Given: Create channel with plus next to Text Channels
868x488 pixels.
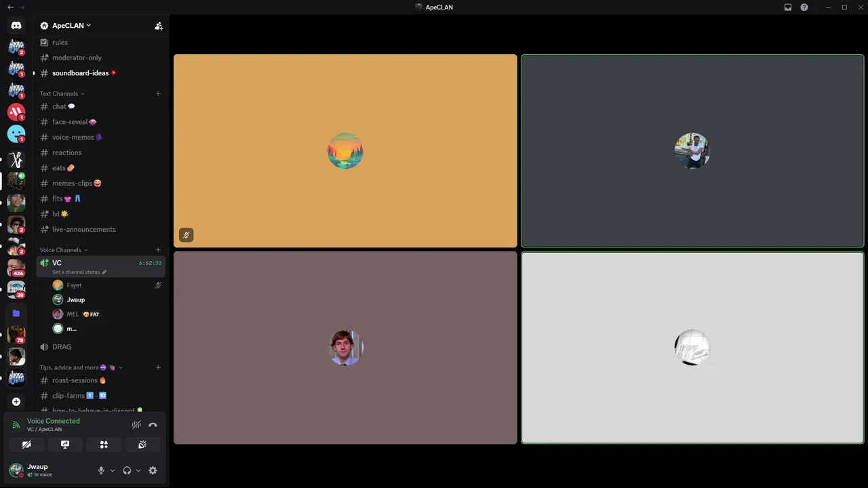Looking at the screenshot, I should 158,94.
